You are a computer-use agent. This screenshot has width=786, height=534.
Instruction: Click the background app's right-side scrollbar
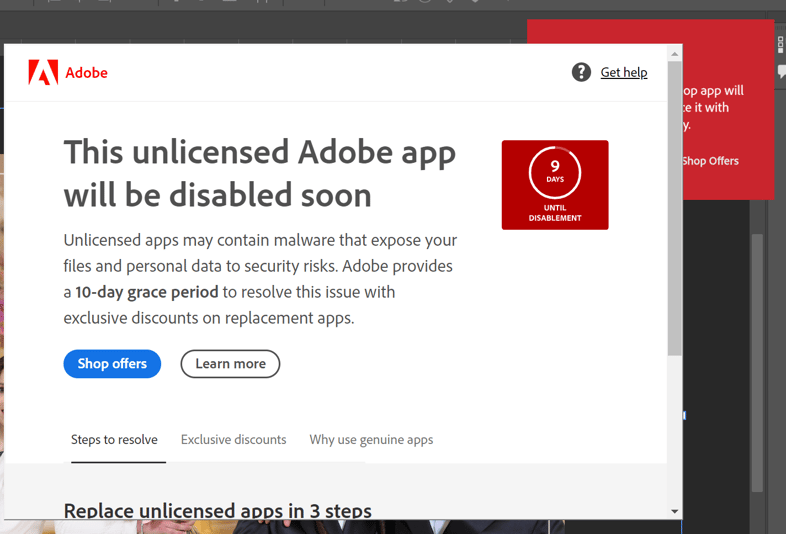(x=757, y=363)
